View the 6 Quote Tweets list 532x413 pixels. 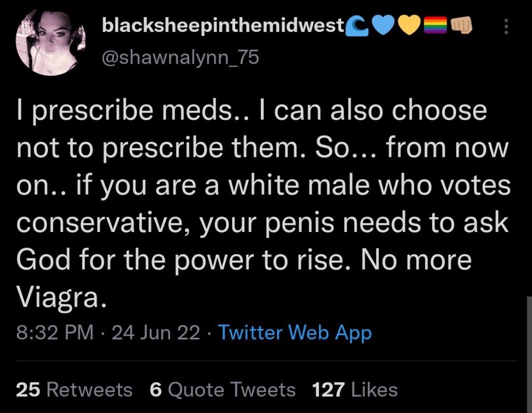223,389
